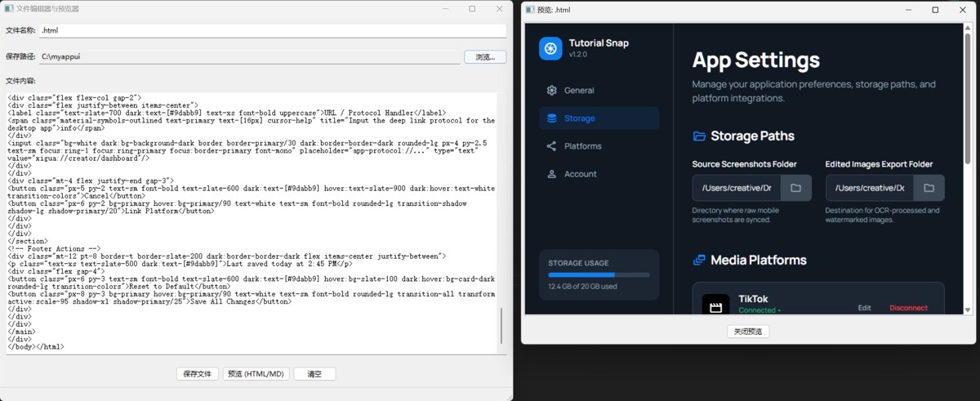Select the Account menu item
The width and height of the screenshot is (980, 401).
[x=580, y=174]
